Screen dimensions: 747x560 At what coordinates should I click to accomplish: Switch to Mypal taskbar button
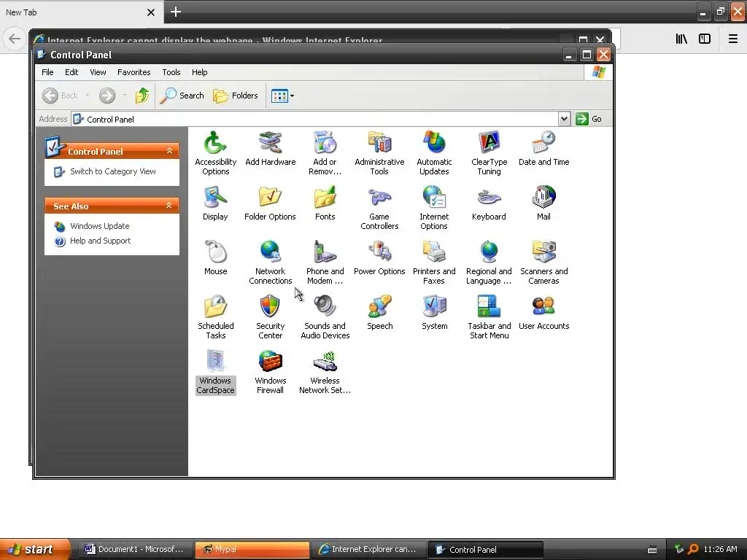coord(252,550)
